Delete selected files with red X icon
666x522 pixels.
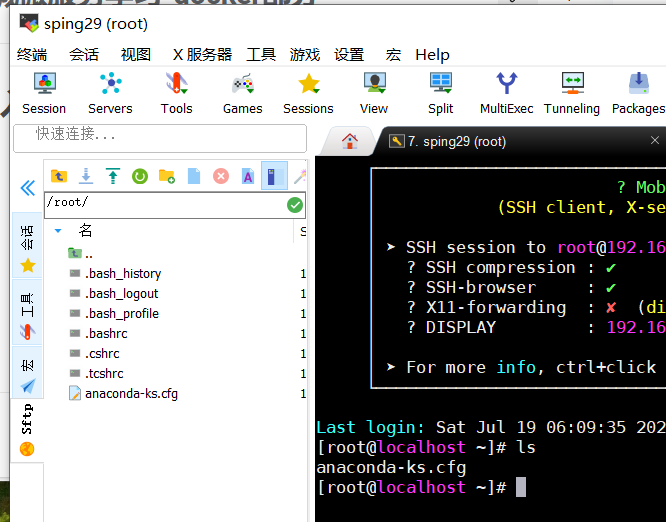pyautogui.click(x=221, y=176)
